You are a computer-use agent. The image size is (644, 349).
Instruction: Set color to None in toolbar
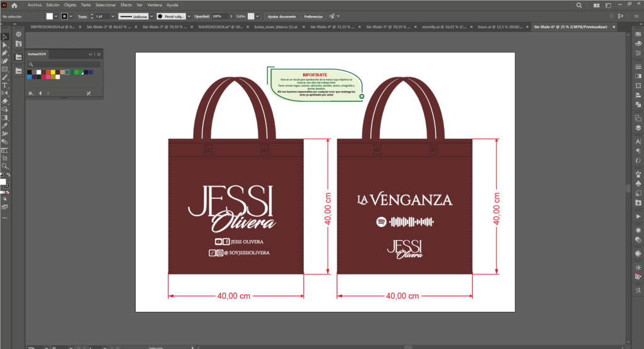tap(8, 192)
